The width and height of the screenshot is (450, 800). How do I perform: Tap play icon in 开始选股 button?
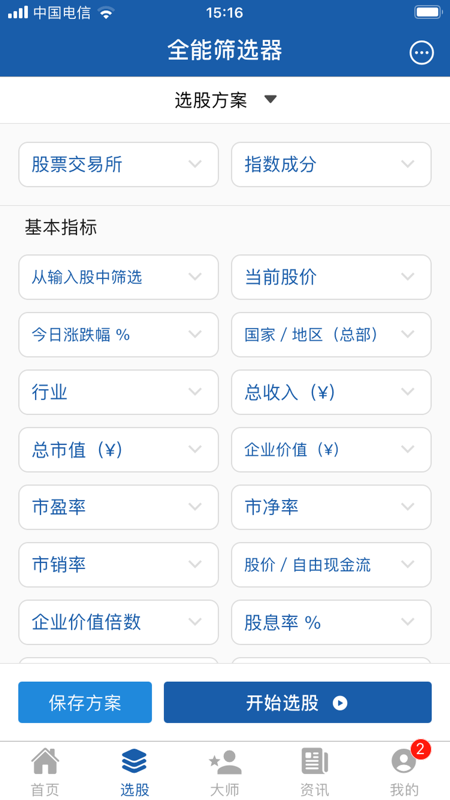(x=340, y=703)
